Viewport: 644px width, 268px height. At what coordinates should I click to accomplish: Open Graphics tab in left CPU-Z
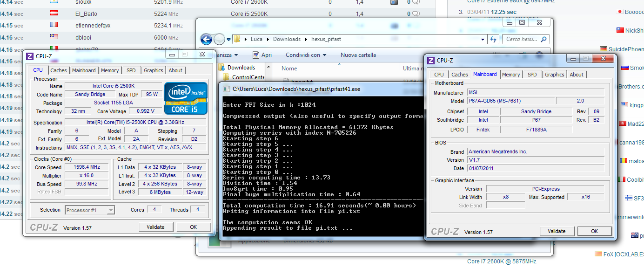[x=154, y=70]
